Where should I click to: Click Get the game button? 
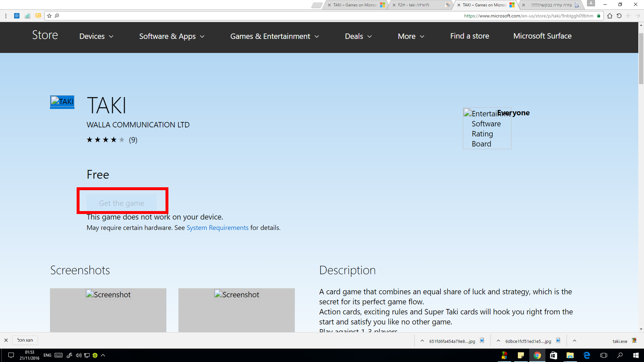point(121,203)
